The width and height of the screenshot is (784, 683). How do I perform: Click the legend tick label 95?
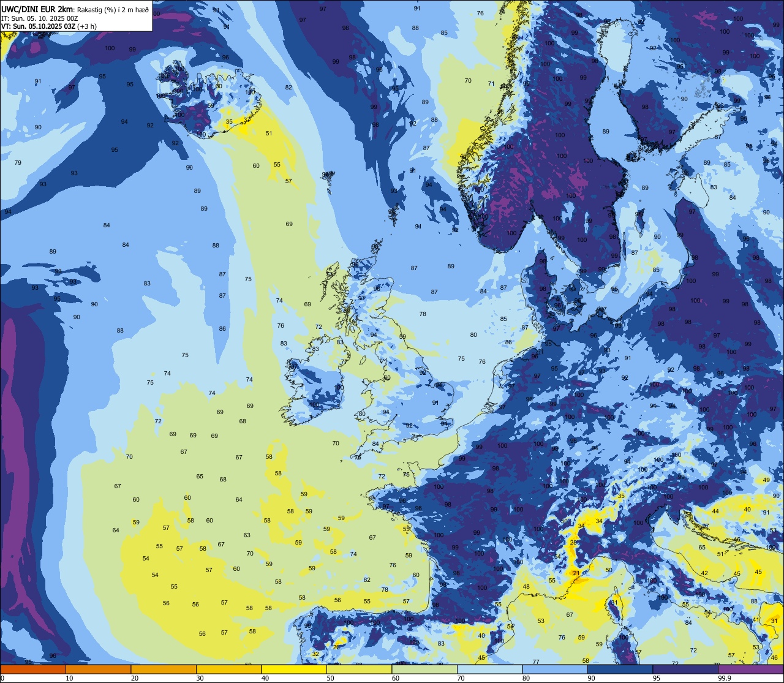657,678
